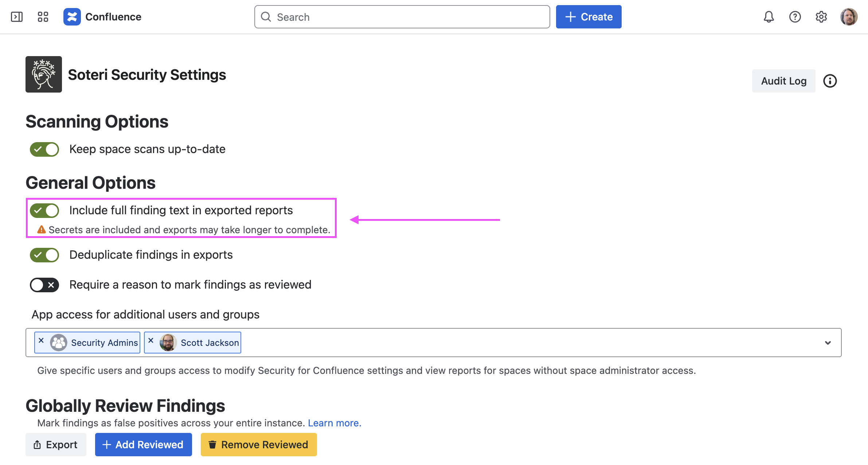Open the help question mark icon
868x465 pixels.
795,17
